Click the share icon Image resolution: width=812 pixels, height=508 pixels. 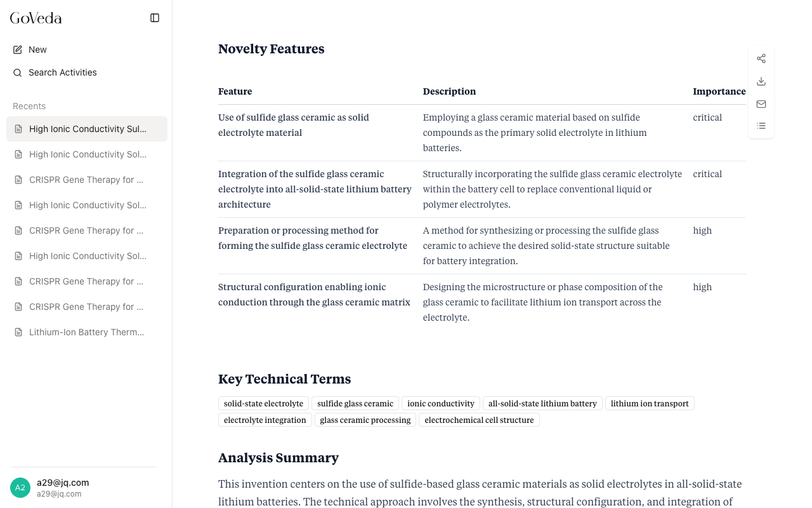761,58
